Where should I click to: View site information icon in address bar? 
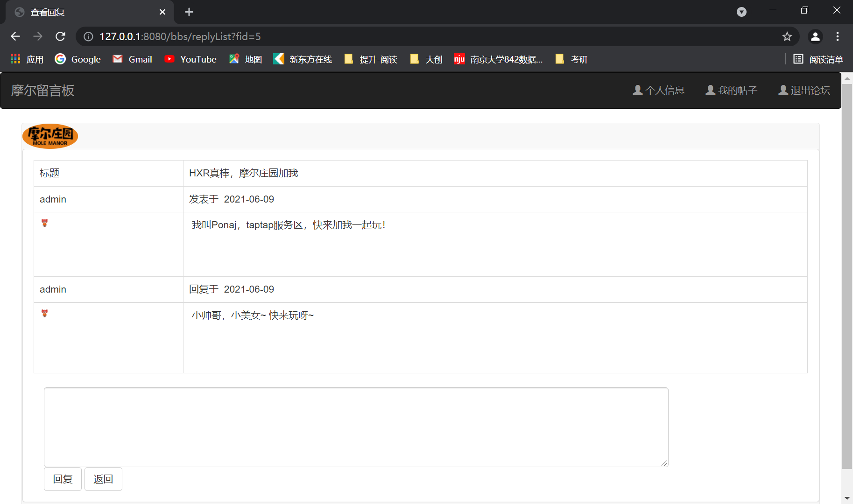pyautogui.click(x=88, y=36)
